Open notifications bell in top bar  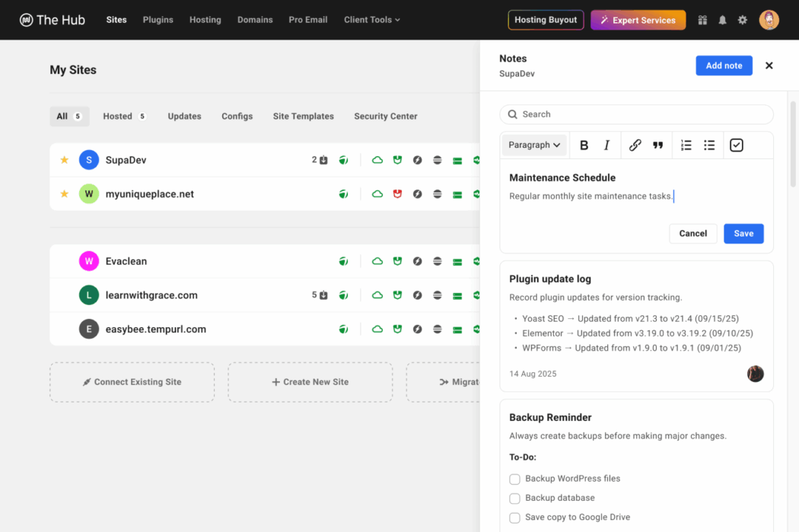(722, 20)
